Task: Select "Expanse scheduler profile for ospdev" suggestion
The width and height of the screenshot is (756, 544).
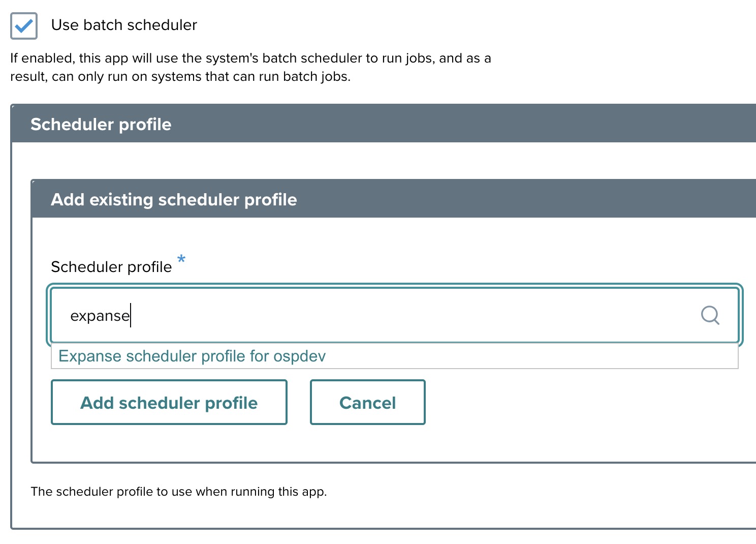Action: point(192,356)
